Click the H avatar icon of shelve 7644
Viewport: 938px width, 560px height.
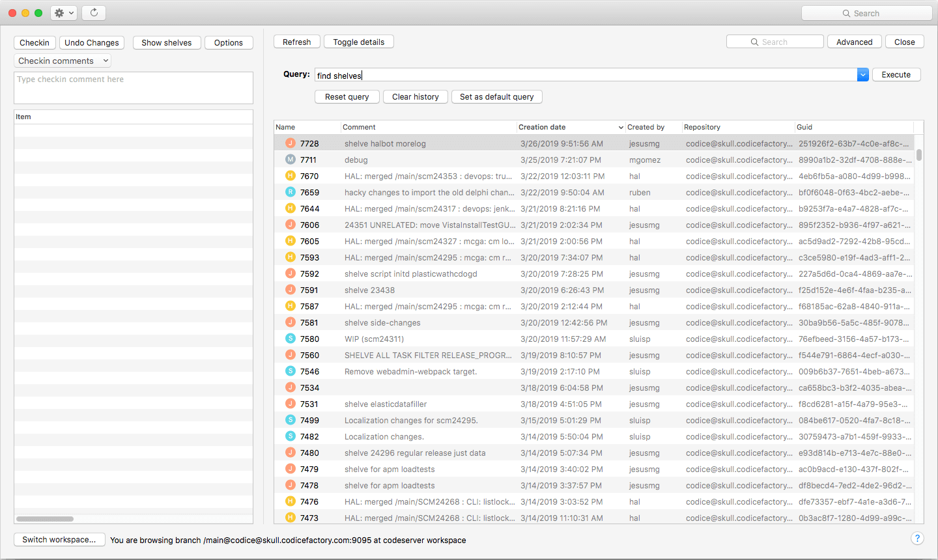[x=291, y=208]
